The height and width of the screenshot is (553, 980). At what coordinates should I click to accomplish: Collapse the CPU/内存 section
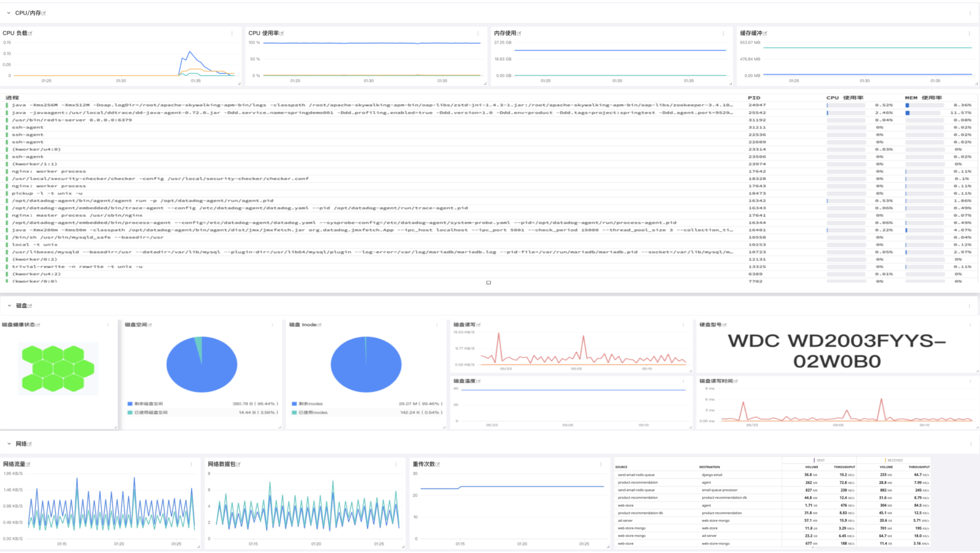coord(9,13)
